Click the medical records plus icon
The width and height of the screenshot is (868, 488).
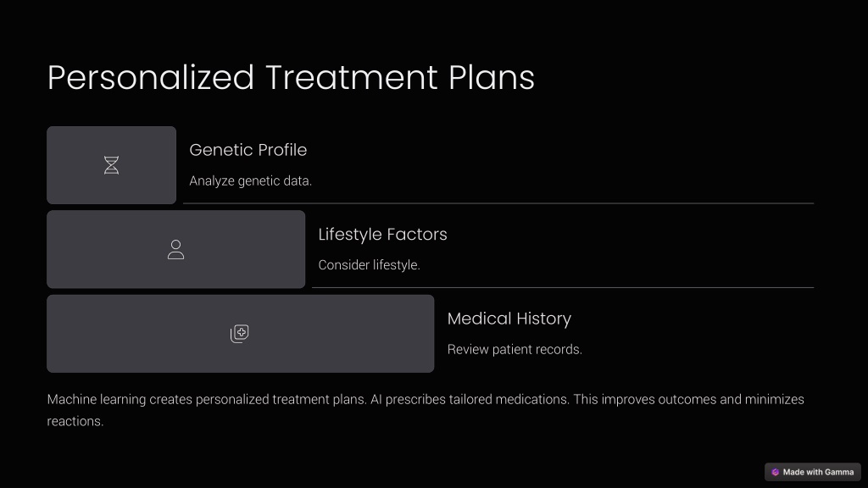pyautogui.click(x=240, y=334)
